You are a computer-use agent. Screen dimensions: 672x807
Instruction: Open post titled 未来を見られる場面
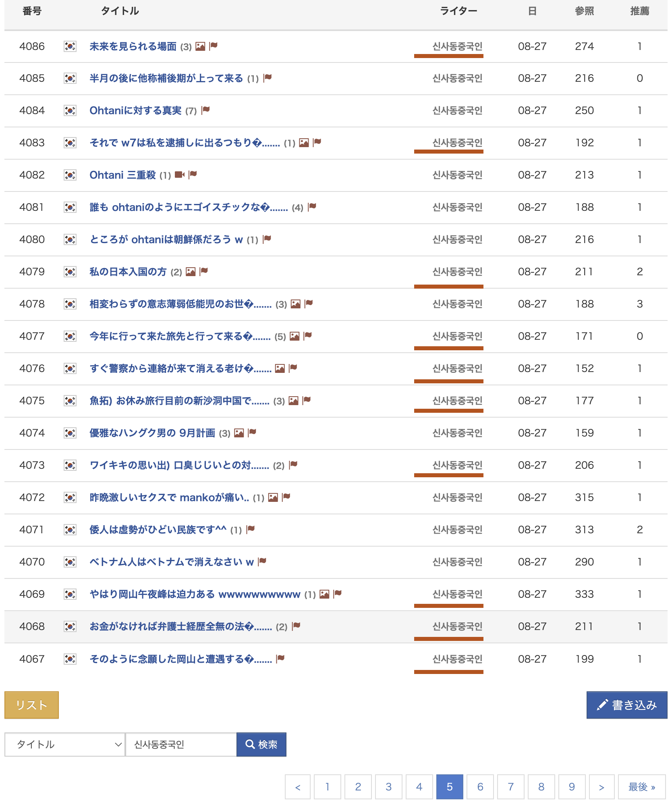pos(133,46)
